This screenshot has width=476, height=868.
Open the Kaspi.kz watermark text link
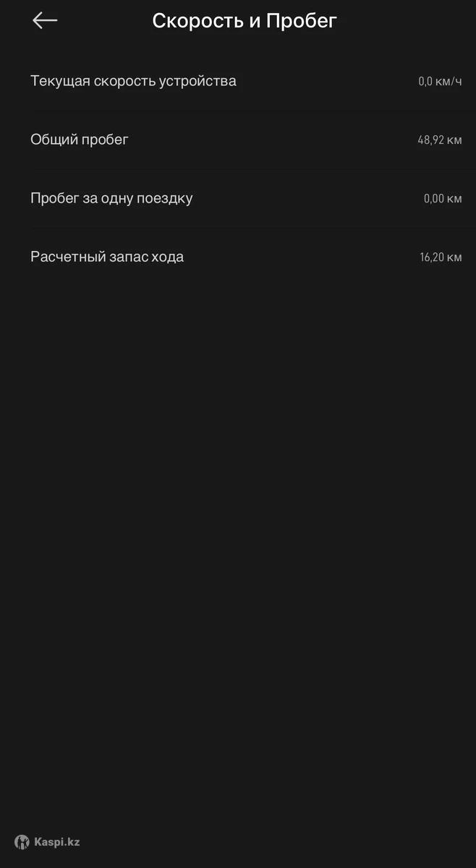point(57,842)
